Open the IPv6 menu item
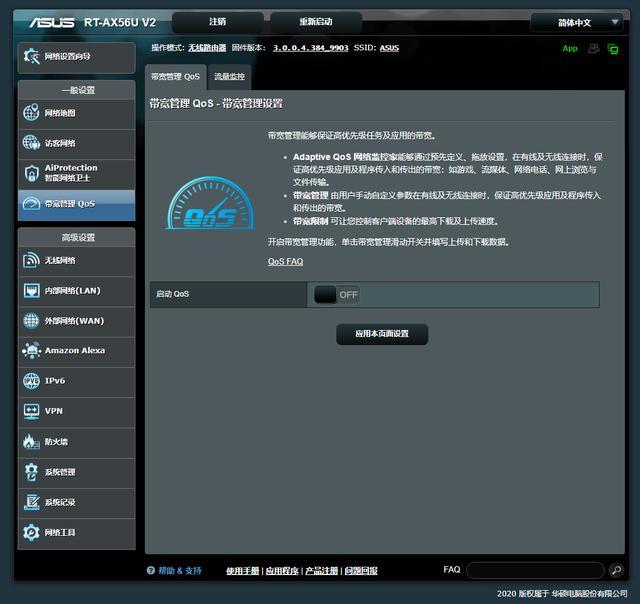Screen dimensions: 640x604 [x=77, y=381]
